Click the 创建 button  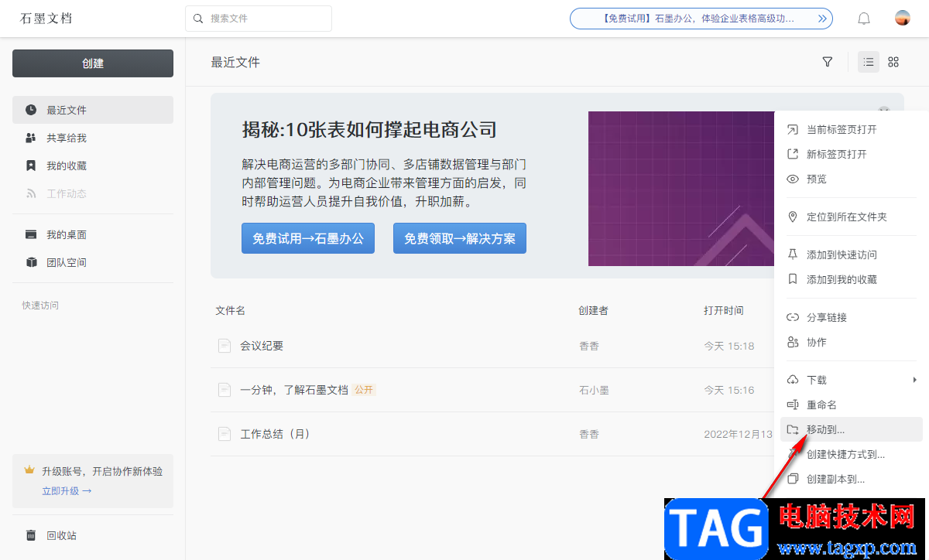pyautogui.click(x=93, y=63)
